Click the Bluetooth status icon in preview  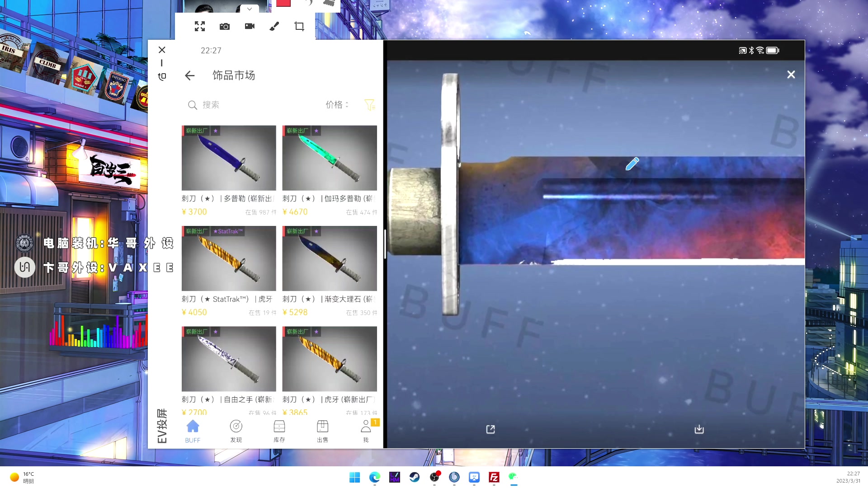click(751, 51)
